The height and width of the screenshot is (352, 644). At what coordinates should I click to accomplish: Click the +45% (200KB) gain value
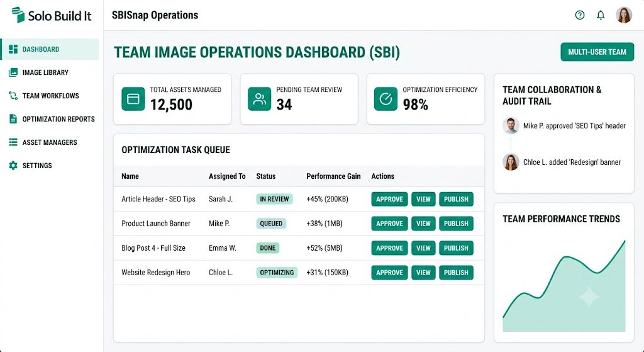pos(327,199)
